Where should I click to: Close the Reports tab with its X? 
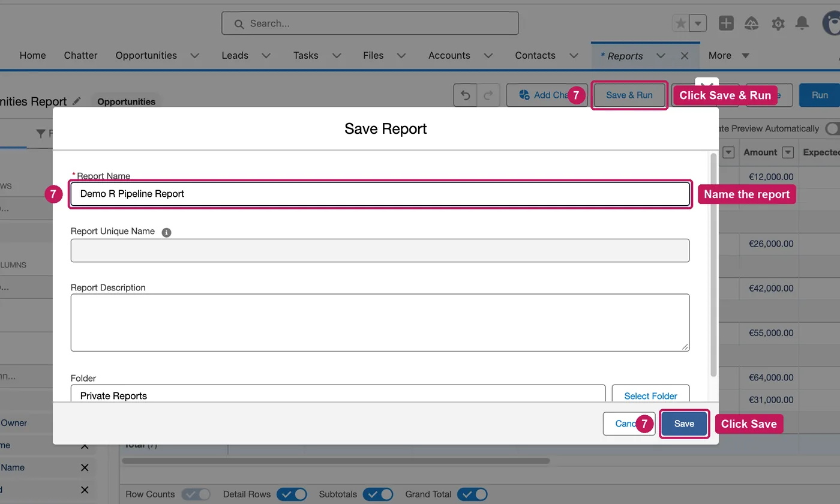click(685, 55)
